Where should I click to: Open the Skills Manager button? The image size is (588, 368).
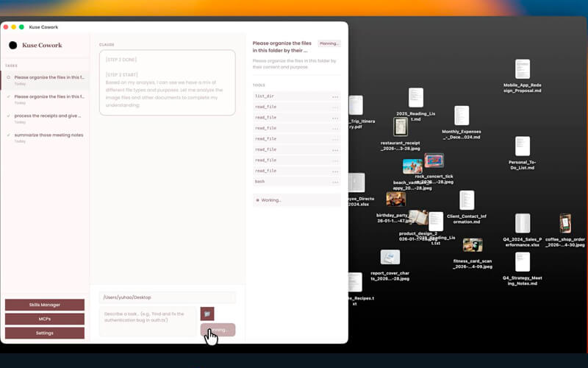(x=45, y=305)
